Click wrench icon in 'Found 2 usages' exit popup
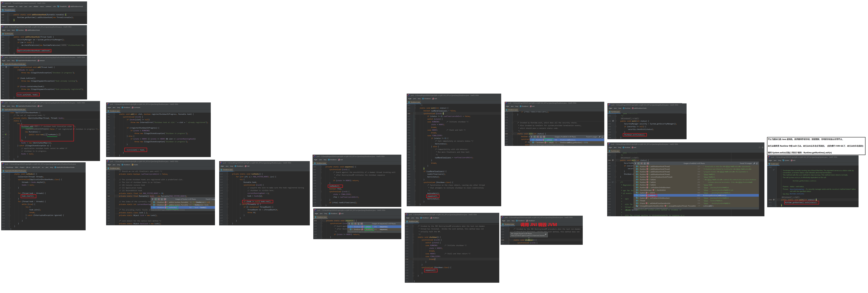This screenshot has width=868, height=293. click(600, 137)
